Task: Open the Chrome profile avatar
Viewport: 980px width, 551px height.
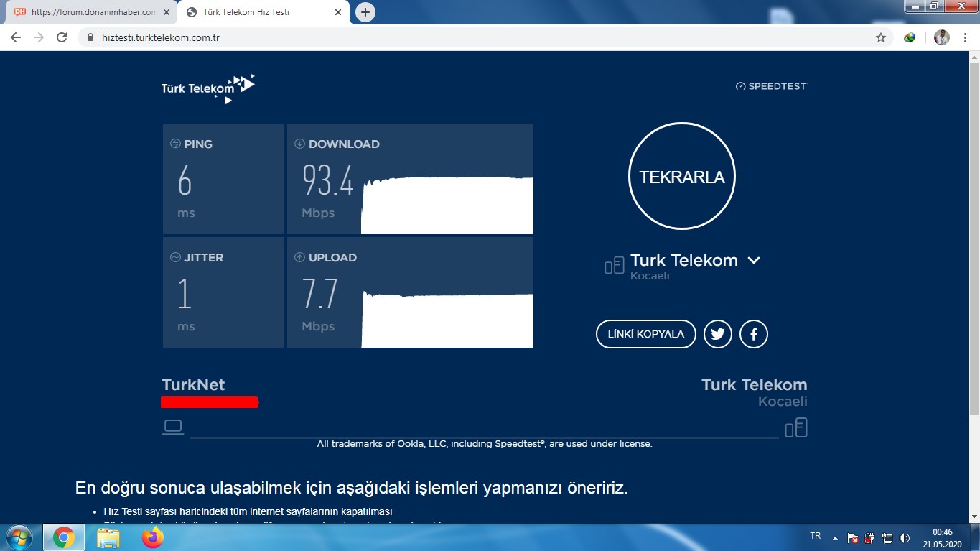Action: tap(942, 37)
